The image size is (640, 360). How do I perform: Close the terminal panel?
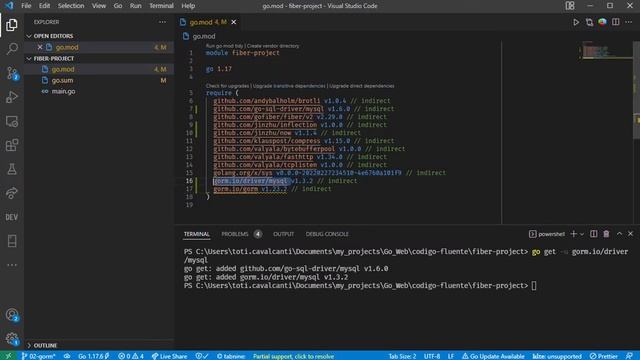tap(631, 234)
